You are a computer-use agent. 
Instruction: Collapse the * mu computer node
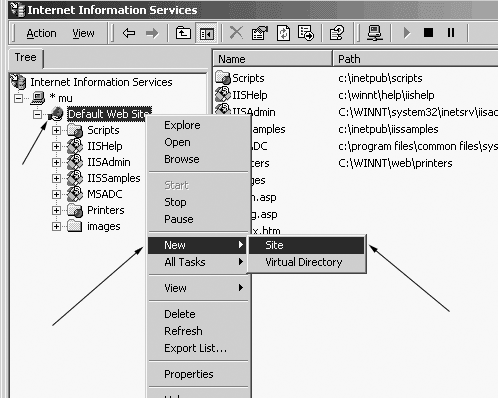tap(19, 98)
